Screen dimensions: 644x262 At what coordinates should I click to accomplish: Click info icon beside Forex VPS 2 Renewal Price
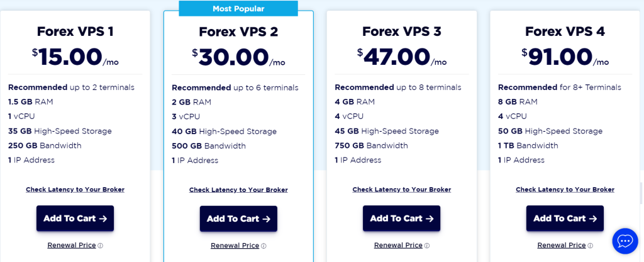[264, 246]
